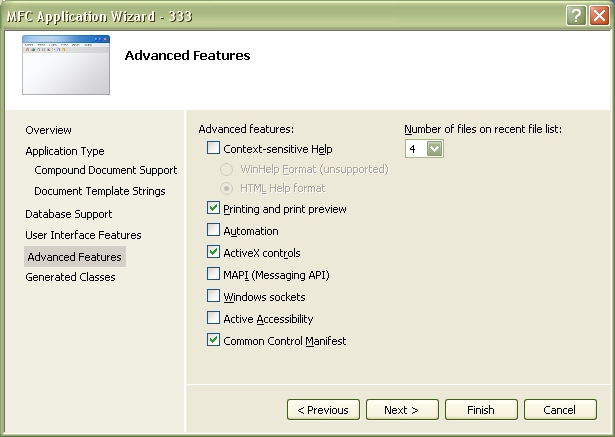Select Compound Document Support page

click(106, 170)
